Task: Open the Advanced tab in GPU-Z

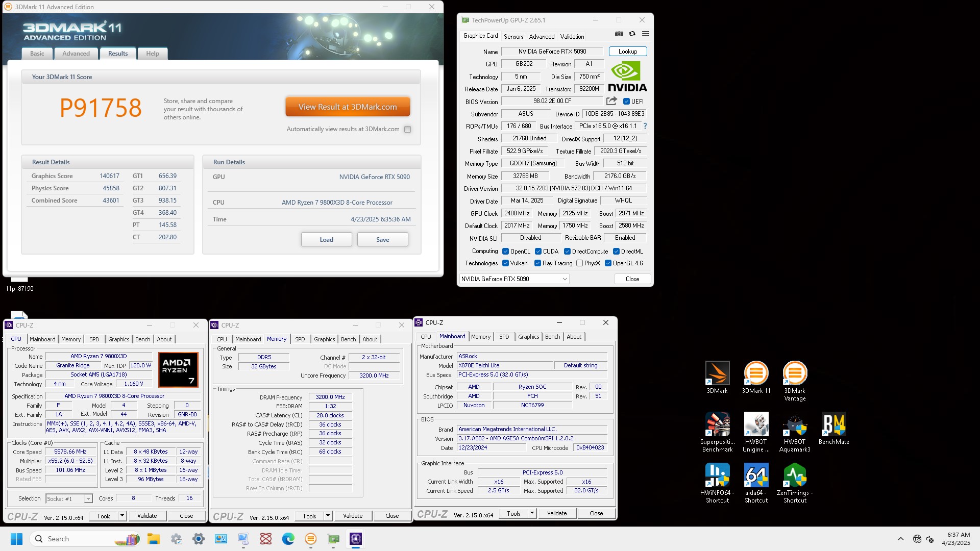Action: [x=542, y=37]
